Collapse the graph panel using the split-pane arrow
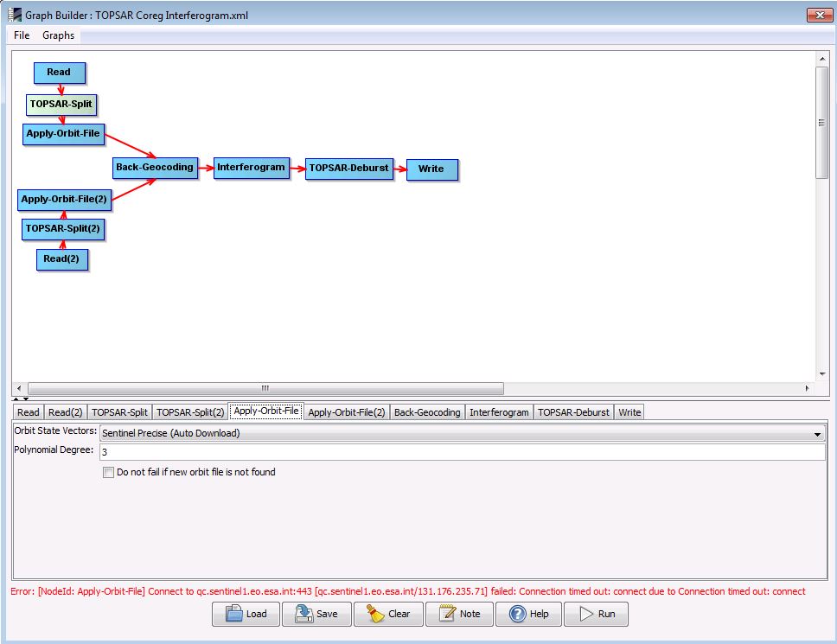 coord(16,399)
